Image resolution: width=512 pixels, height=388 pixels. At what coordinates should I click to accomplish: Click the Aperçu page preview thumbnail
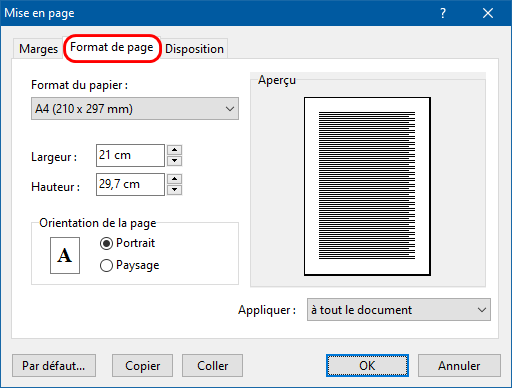coord(367,186)
